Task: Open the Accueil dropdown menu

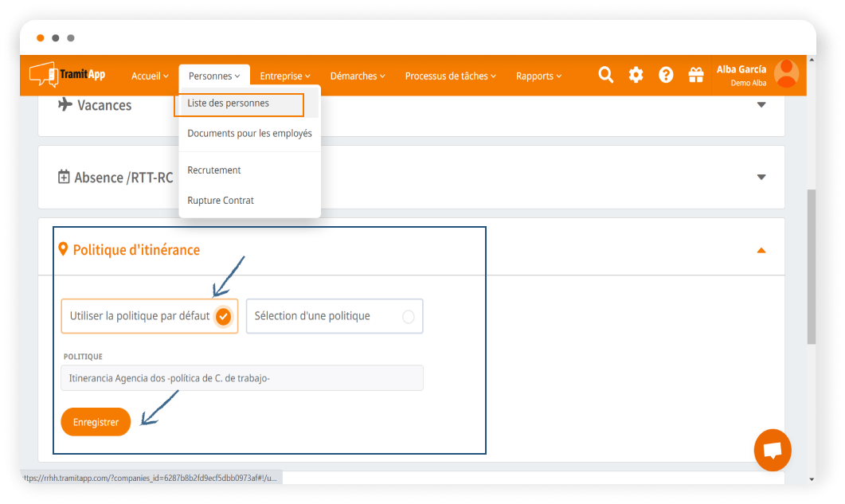Action: coord(150,76)
